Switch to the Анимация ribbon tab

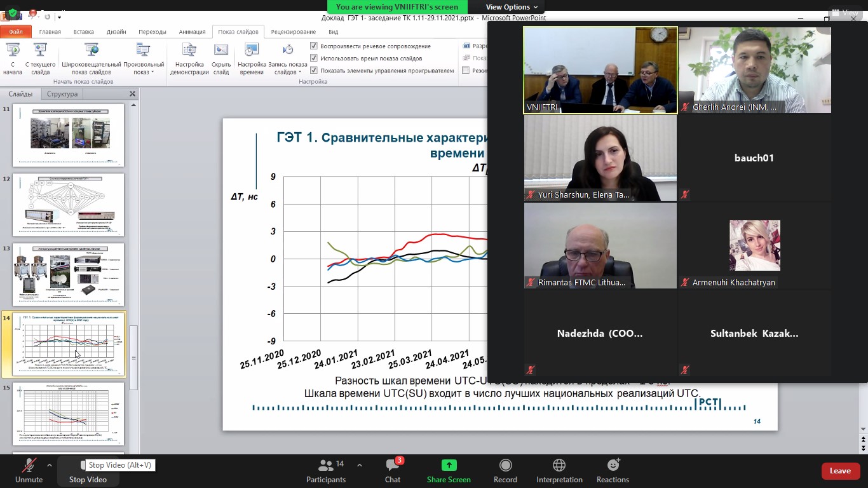click(x=192, y=32)
